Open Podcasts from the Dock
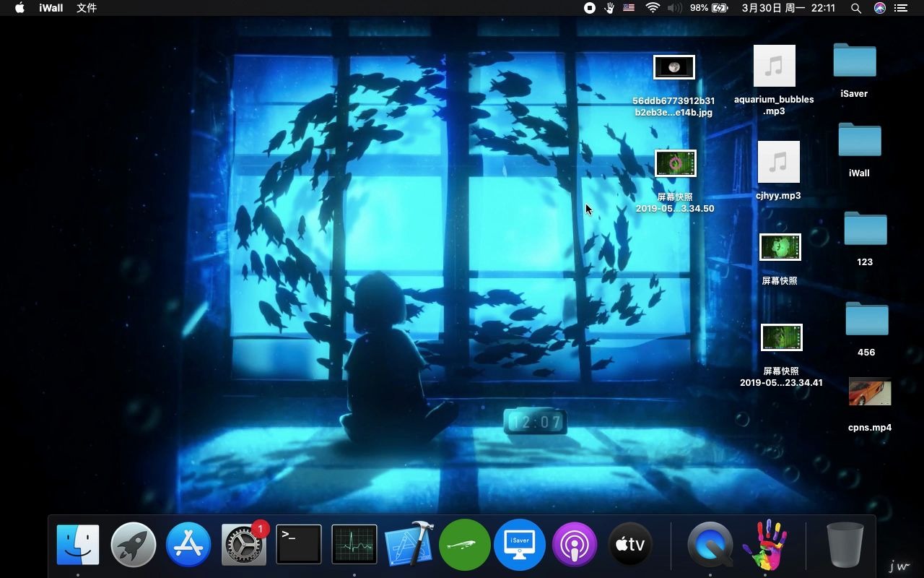The width and height of the screenshot is (924, 578). point(575,544)
